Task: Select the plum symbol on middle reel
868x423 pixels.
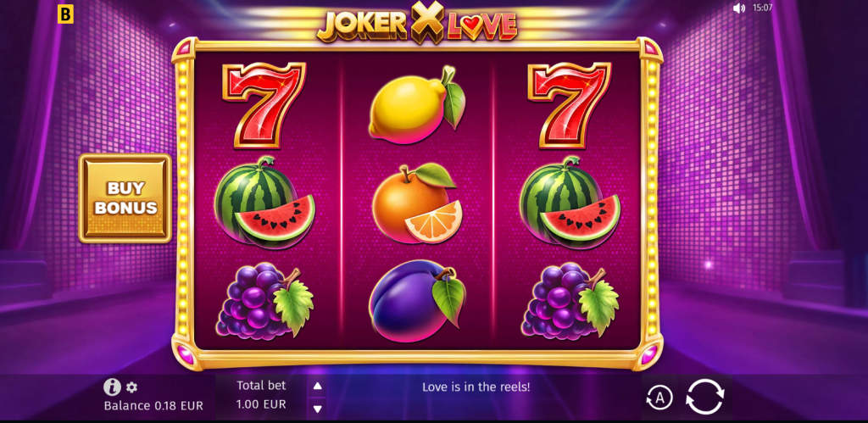Action: (417, 301)
